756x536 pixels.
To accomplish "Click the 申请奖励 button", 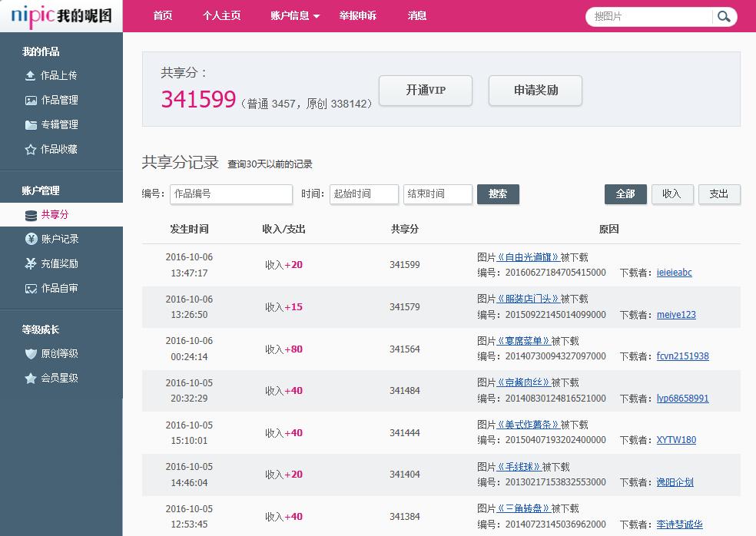I will click(535, 91).
